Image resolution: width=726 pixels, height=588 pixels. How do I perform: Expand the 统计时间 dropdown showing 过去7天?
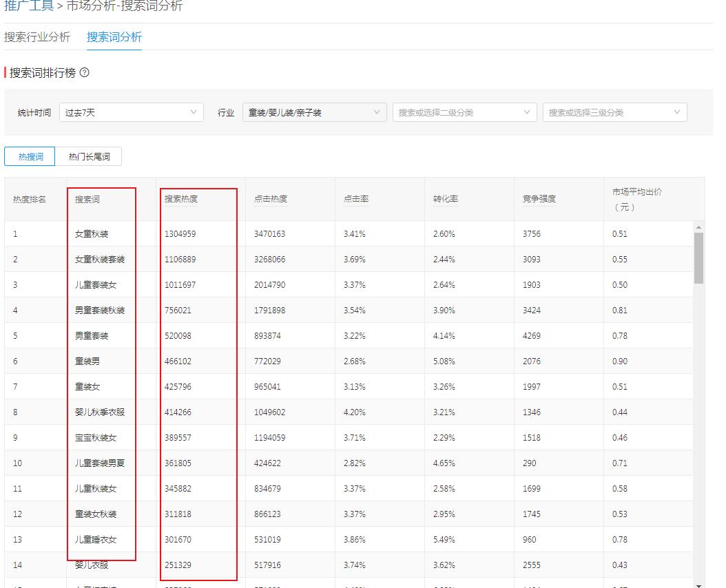(x=131, y=112)
